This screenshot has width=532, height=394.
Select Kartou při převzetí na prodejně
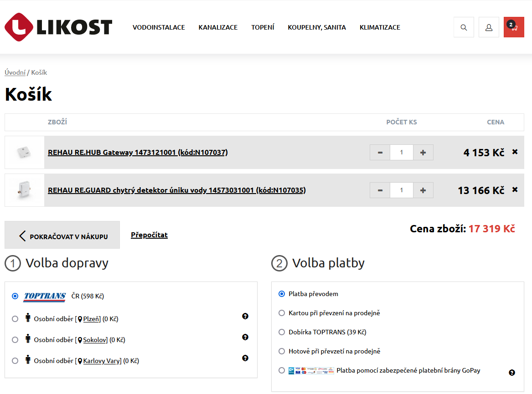pyautogui.click(x=282, y=313)
